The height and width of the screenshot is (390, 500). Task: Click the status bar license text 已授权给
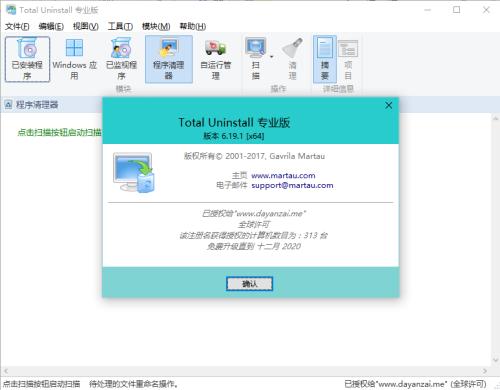pos(415,384)
